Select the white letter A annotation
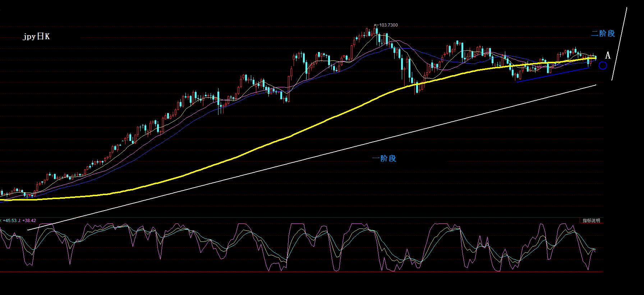Viewport: 644px width, 295px height. (608, 55)
